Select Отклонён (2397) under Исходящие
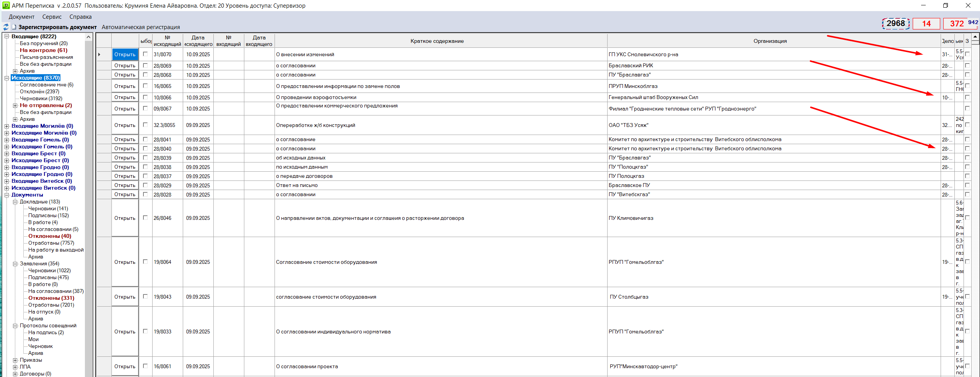The image size is (980, 377). pyautogui.click(x=39, y=92)
